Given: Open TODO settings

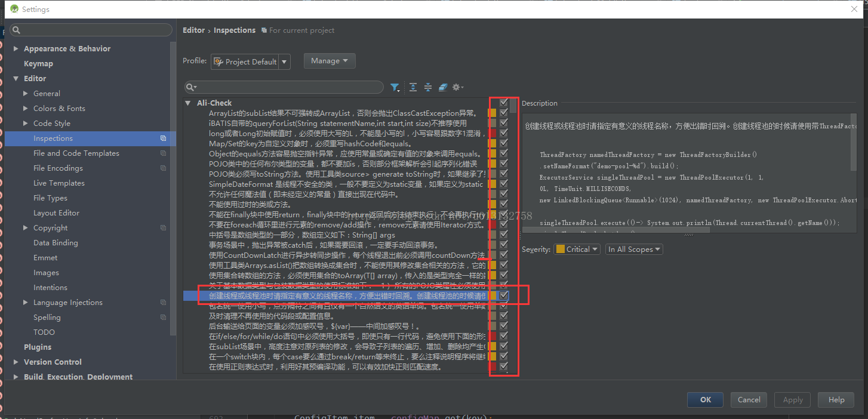Looking at the screenshot, I should tap(44, 332).
